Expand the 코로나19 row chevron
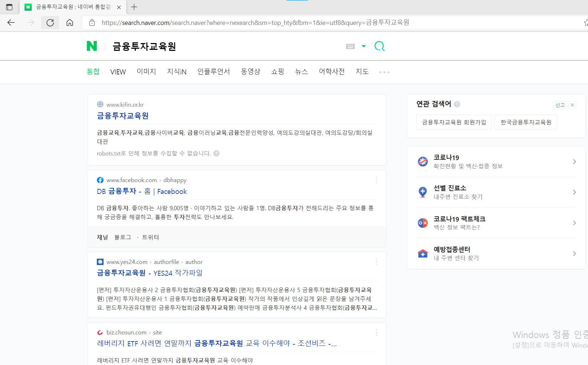 pyautogui.click(x=574, y=162)
